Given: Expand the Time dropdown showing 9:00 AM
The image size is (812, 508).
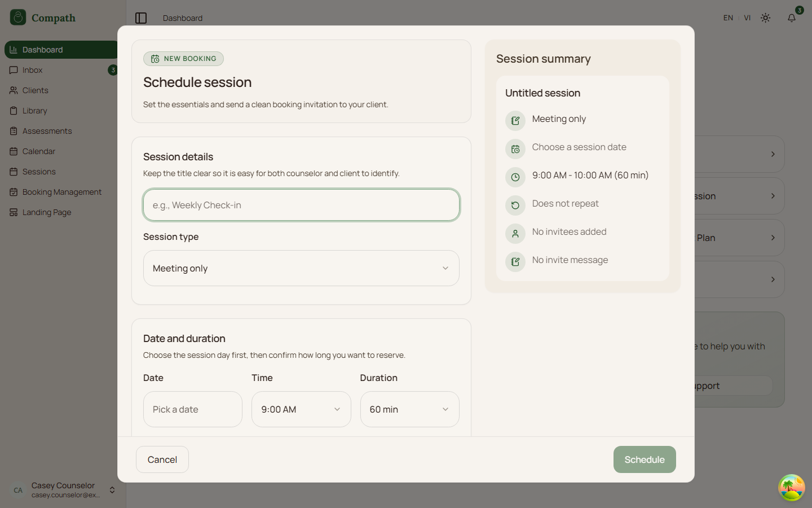Looking at the screenshot, I should pyautogui.click(x=301, y=409).
